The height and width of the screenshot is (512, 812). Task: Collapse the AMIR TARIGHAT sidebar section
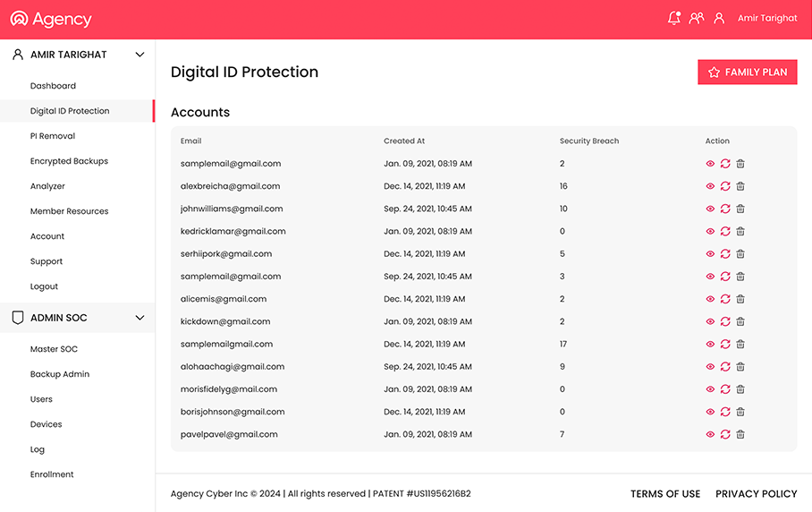pos(140,55)
